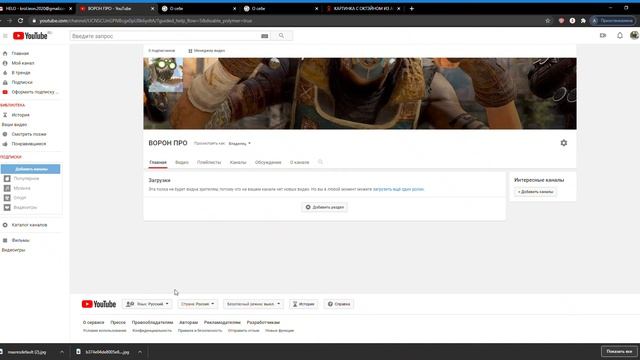
Task: Open the Оформить подписку sidebar item
Action: (x=31, y=92)
